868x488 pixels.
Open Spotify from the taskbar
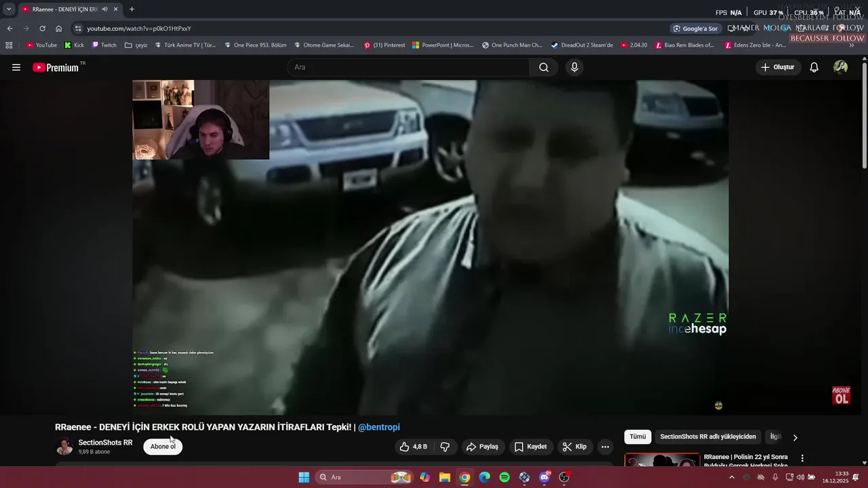click(x=505, y=477)
